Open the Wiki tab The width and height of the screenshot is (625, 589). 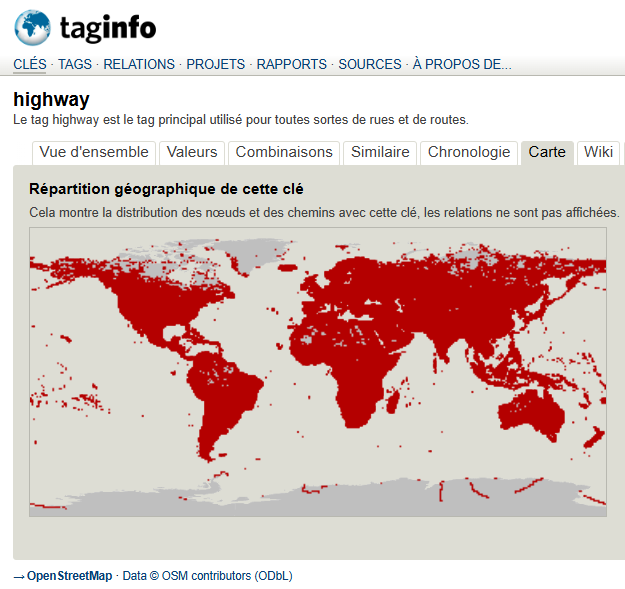(x=598, y=153)
